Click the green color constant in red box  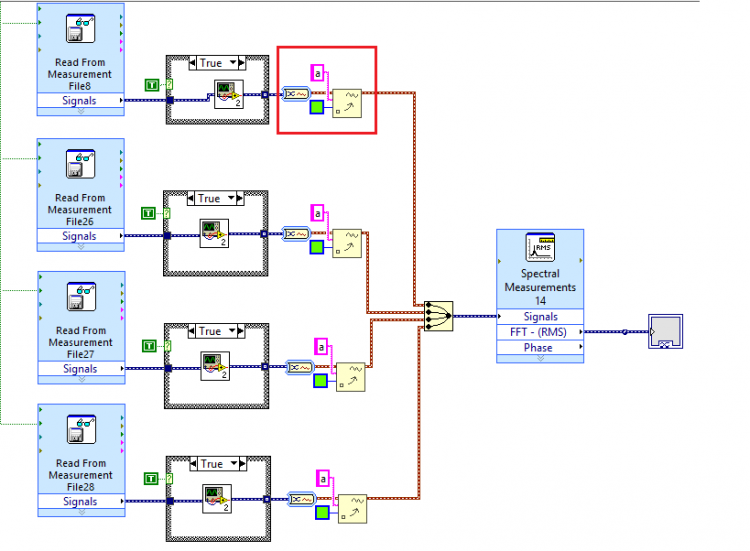click(x=317, y=107)
